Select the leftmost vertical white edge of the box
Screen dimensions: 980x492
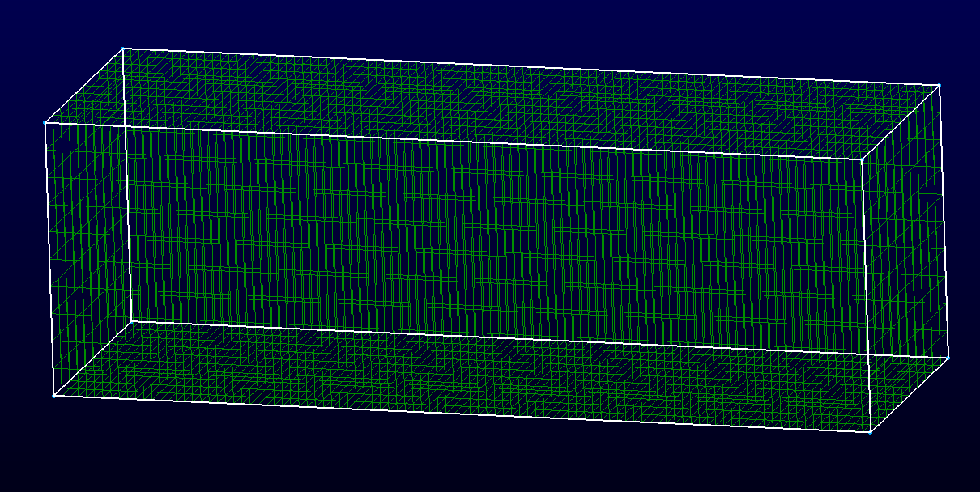[x=49, y=259]
